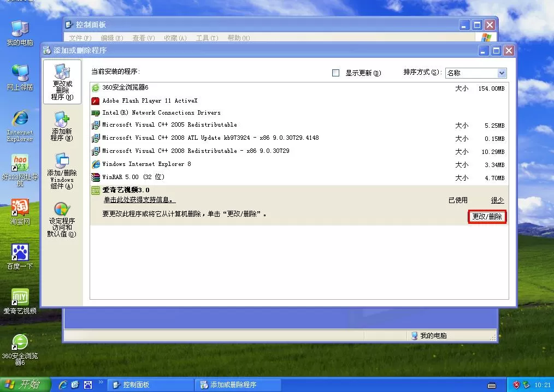Switch to 控制面板 taskbar button
554x392 pixels.
point(150,385)
